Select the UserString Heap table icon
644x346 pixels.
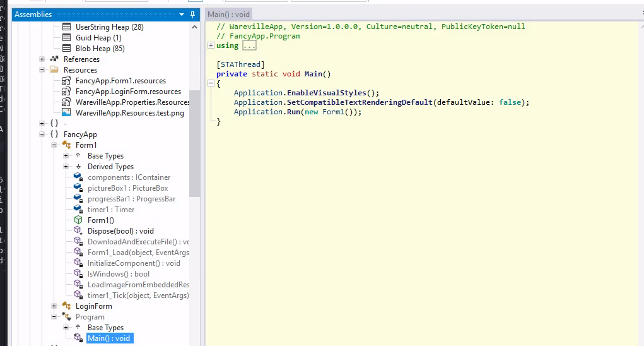click(66, 27)
